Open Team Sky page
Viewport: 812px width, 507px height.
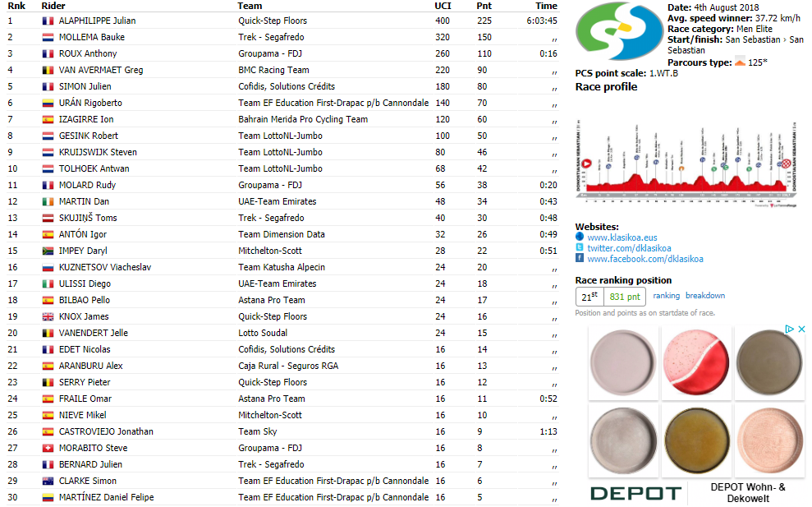tap(257, 432)
